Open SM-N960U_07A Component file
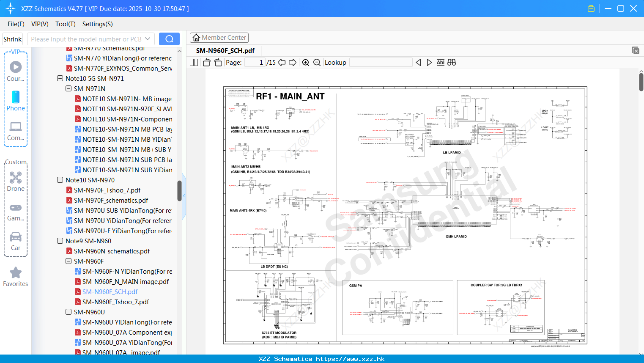The image size is (644, 363). (127, 332)
